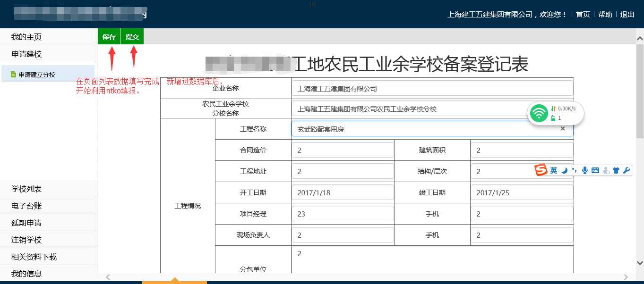Click user account icon on IME bar
Image resolution: width=644 pixels, height=284 pixels.
point(606,170)
